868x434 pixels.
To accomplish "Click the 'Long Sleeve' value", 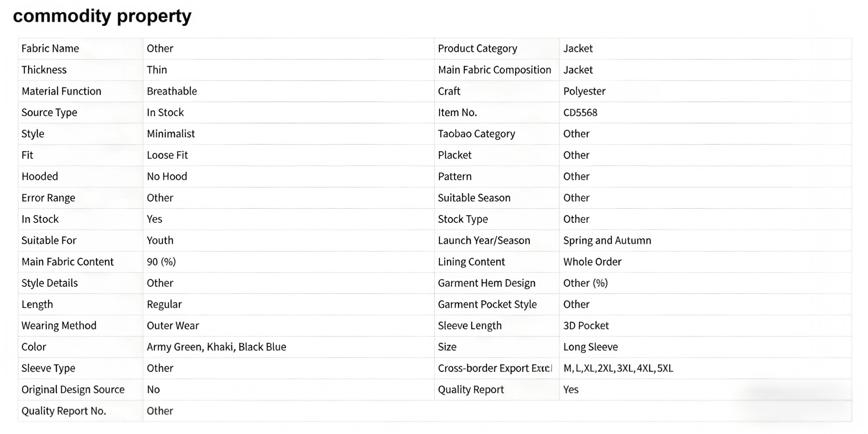I will click(x=590, y=347).
